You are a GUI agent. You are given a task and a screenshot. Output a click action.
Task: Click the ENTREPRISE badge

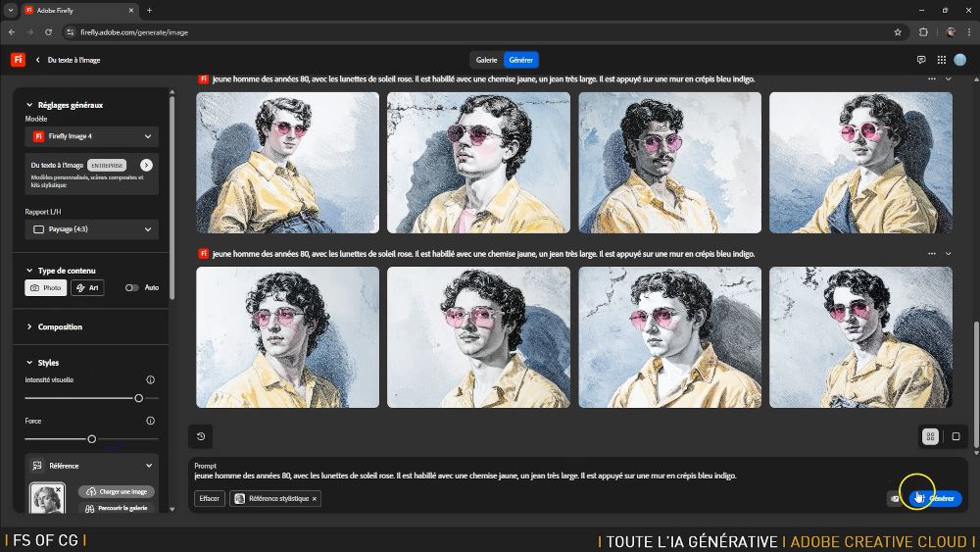tap(107, 166)
